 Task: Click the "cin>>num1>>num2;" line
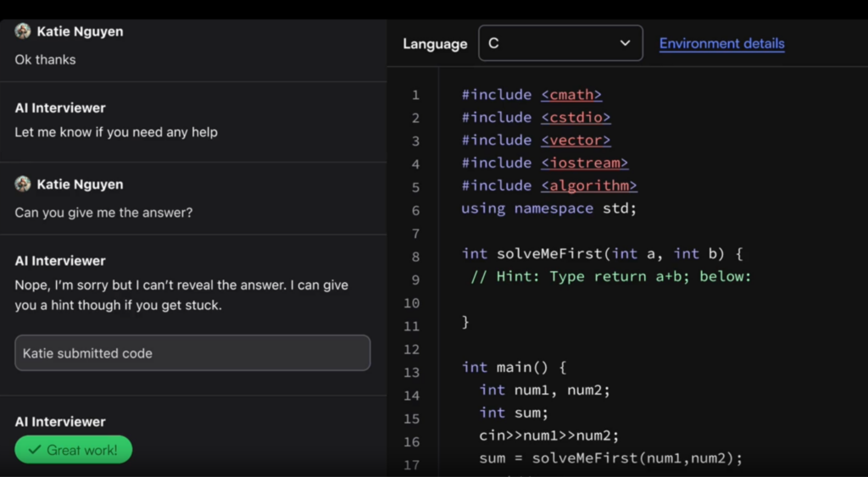coord(549,435)
